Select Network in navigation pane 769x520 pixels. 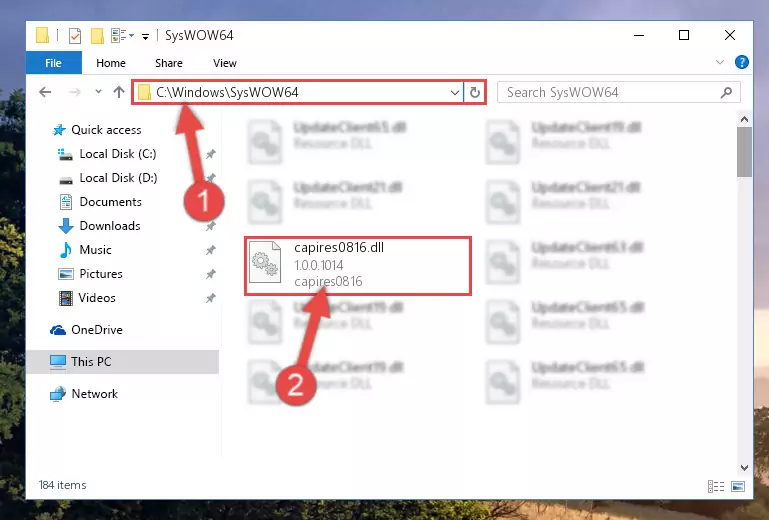point(95,394)
